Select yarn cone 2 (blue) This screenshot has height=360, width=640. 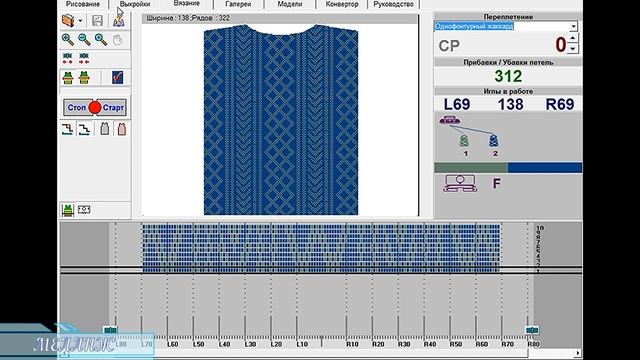[493, 141]
